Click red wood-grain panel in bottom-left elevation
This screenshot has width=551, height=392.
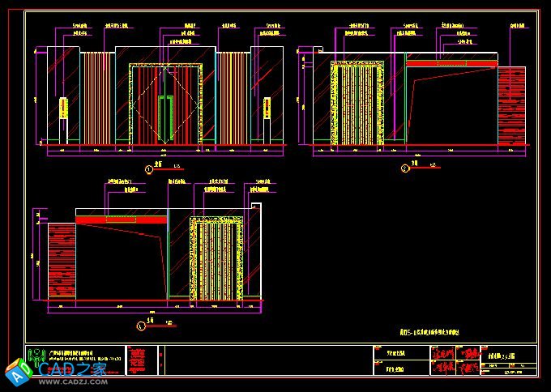point(62,262)
